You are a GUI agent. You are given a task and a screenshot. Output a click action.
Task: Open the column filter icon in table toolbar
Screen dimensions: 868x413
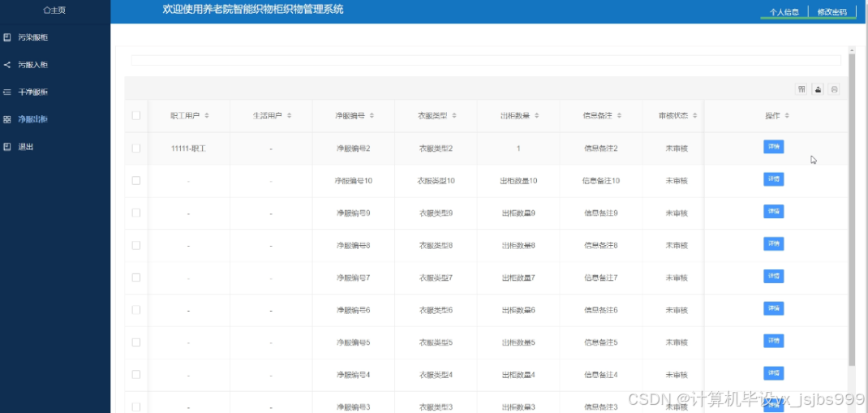[x=801, y=89]
